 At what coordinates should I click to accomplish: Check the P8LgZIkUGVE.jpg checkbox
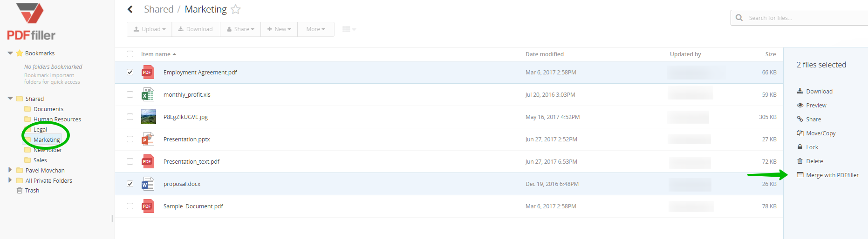click(130, 117)
